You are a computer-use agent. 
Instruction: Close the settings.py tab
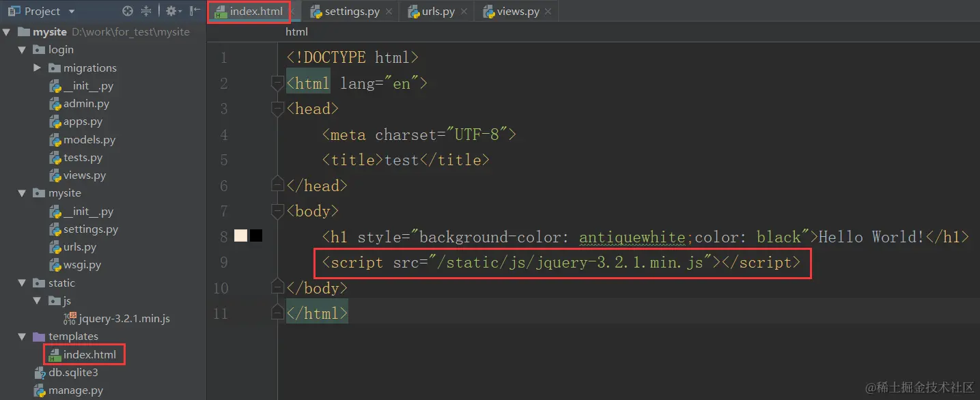click(389, 12)
